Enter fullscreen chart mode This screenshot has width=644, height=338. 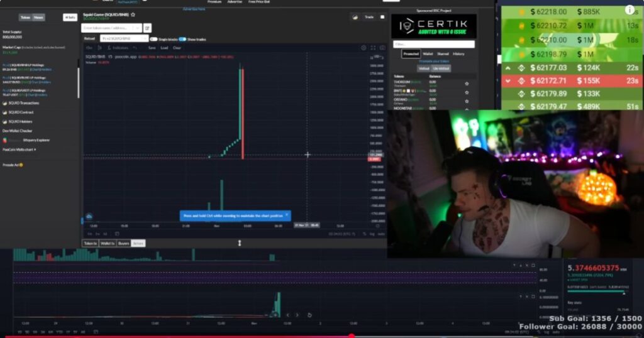coord(373,48)
